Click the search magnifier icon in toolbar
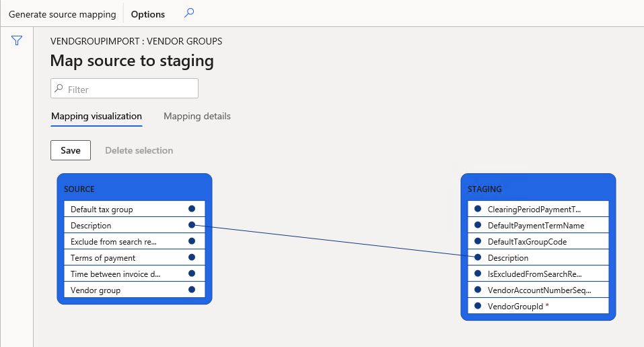Screen dimensions: 644x347 pyautogui.click(x=189, y=13)
